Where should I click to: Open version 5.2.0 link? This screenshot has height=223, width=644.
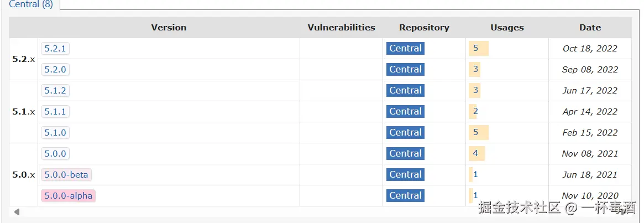pyautogui.click(x=55, y=70)
